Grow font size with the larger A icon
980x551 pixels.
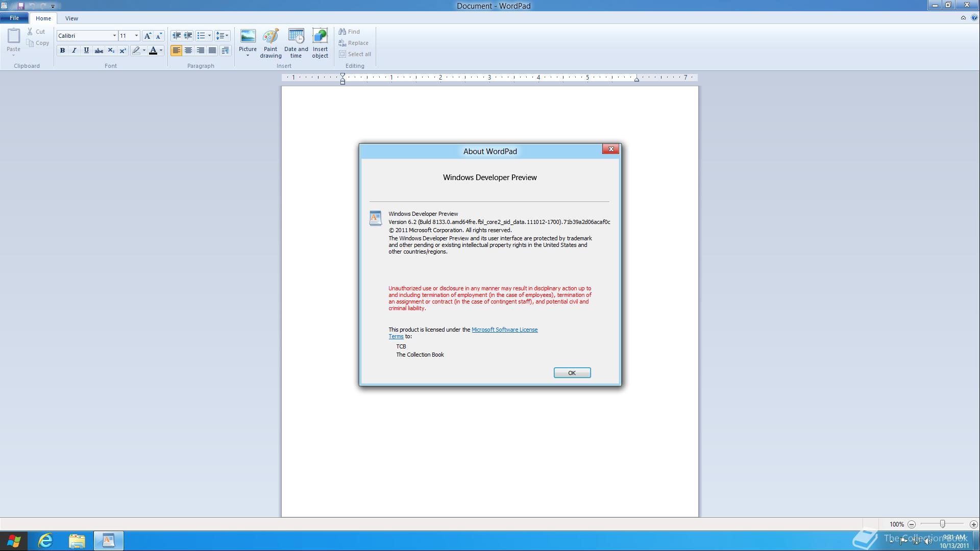click(x=148, y=36)
